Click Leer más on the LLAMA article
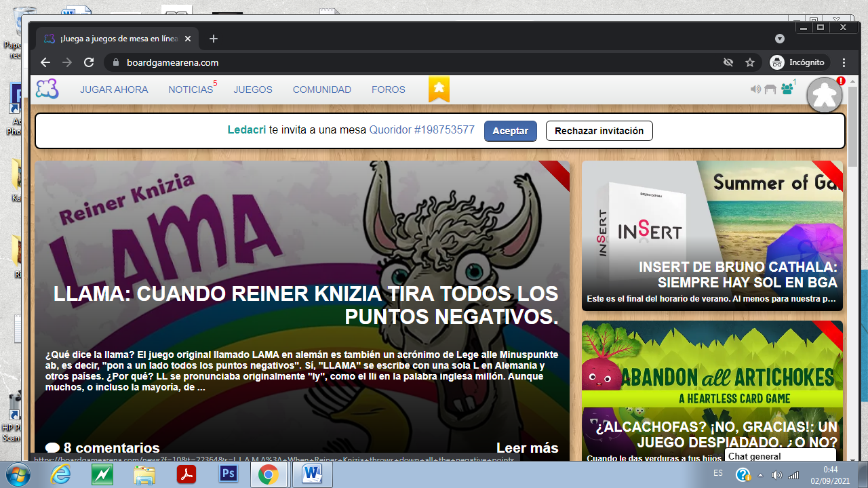 point(528,448)
